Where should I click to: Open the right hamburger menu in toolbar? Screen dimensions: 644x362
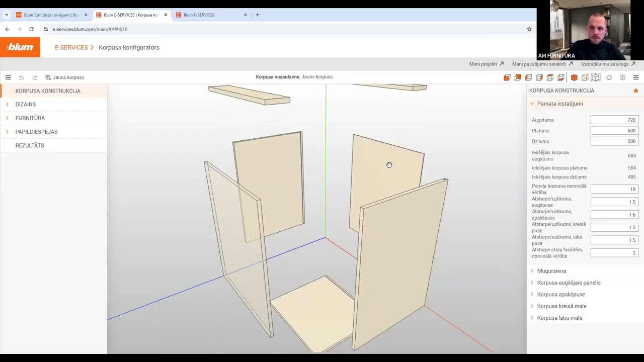tap(636, 77)
